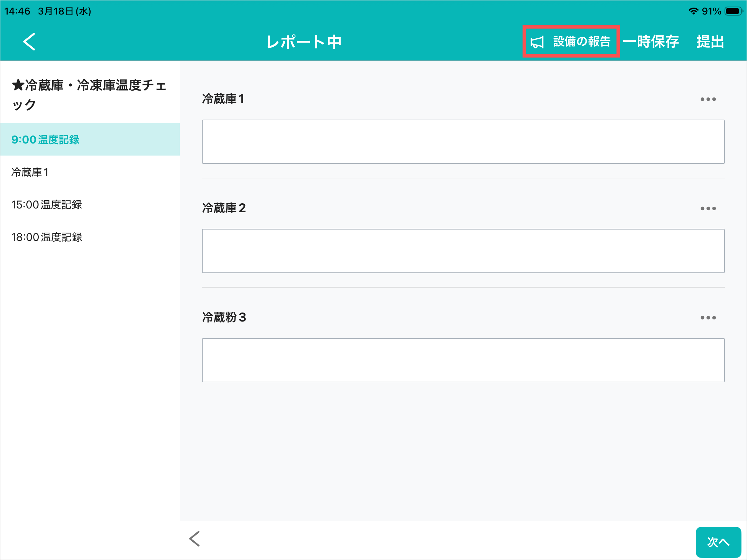Select 9:00温度記録 in sidebar
Viewport: 747px width, 560px height.
[x=45, y=140]
